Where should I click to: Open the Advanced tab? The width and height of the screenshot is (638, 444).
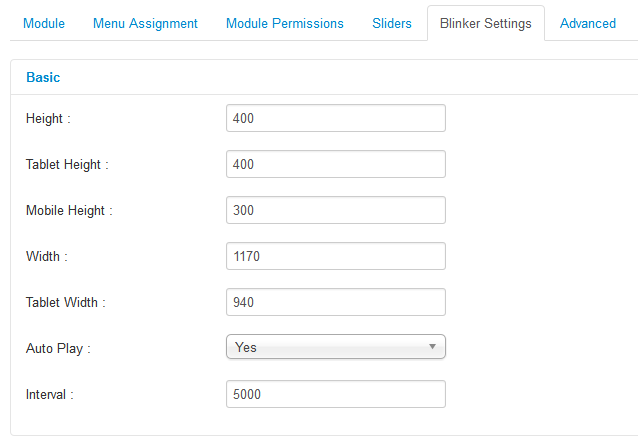pyautogui.click(x=587, y=23)
